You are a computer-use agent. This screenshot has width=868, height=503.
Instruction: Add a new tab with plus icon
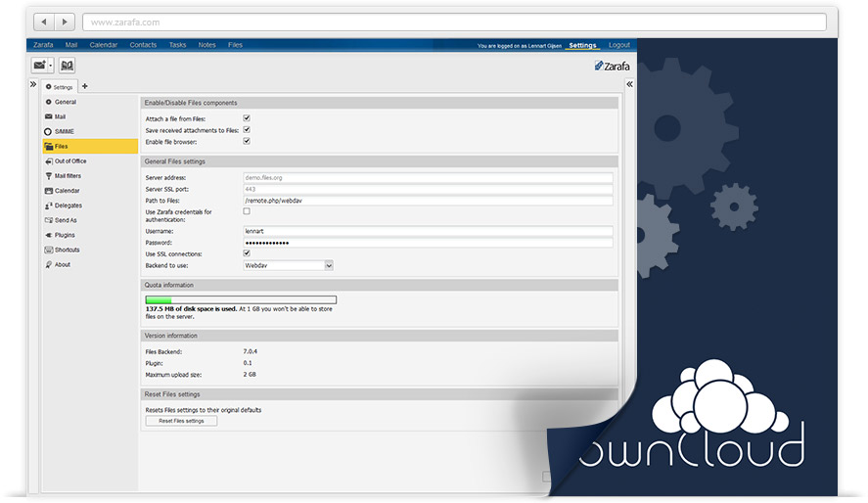85,86
